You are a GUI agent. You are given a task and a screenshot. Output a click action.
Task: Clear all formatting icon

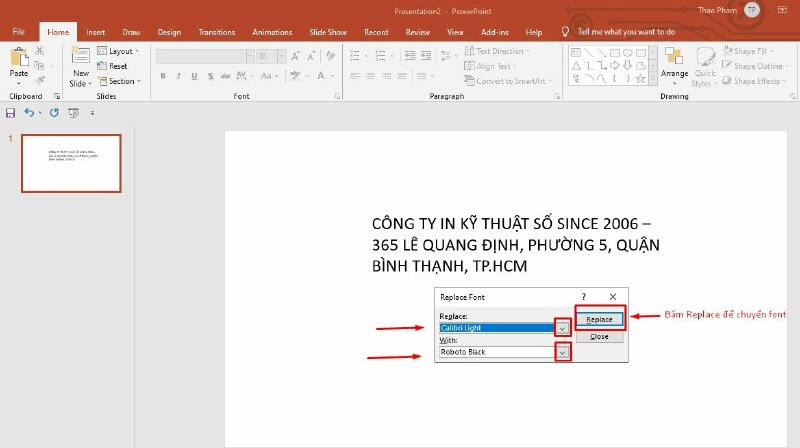(x=331, y=56)
